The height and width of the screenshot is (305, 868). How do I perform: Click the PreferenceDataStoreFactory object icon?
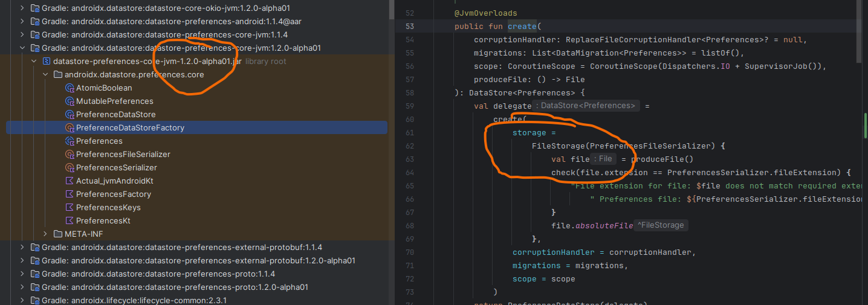pos(70,128)
